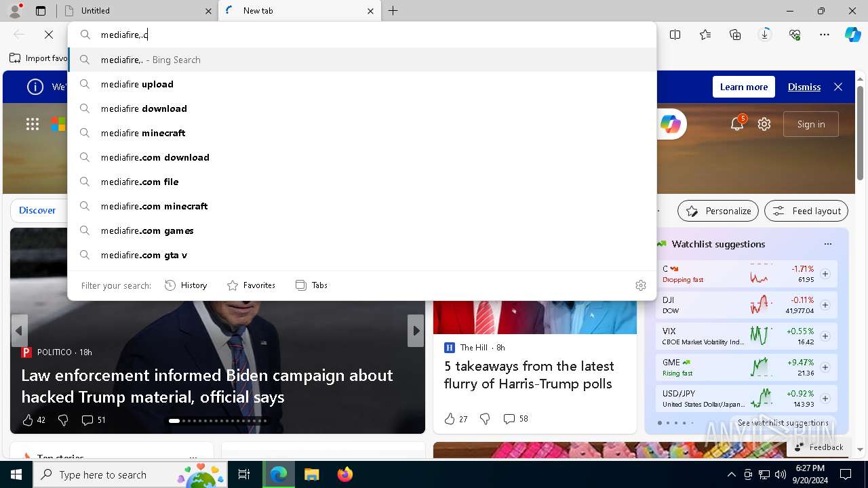Open split screen icon in toolbar
The image size is (868, 488).
pyautogui.click(x=675, y=35)
